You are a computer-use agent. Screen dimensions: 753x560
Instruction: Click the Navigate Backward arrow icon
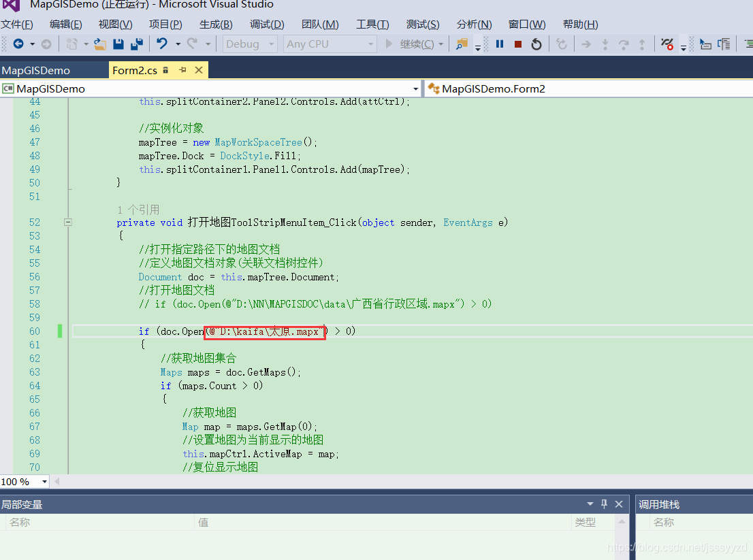[x=18, y=44]
